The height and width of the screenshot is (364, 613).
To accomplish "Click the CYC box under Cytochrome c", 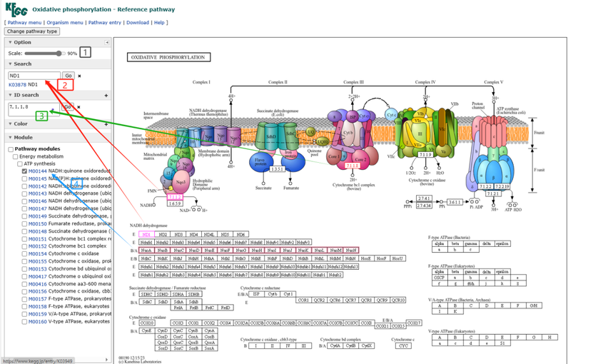I will [x=403, y=345].
